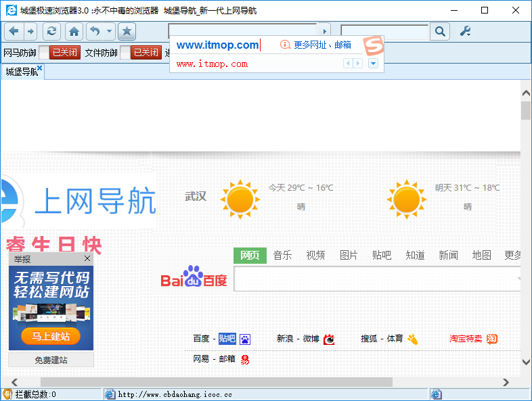
Task: Click the address bar go arrow
Action: 324,31
